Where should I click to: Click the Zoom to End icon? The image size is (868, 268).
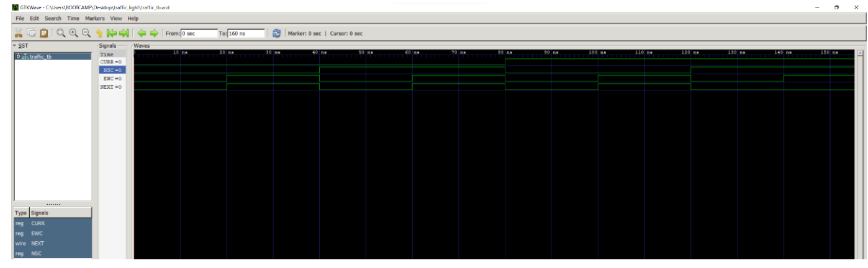point(124,33)
